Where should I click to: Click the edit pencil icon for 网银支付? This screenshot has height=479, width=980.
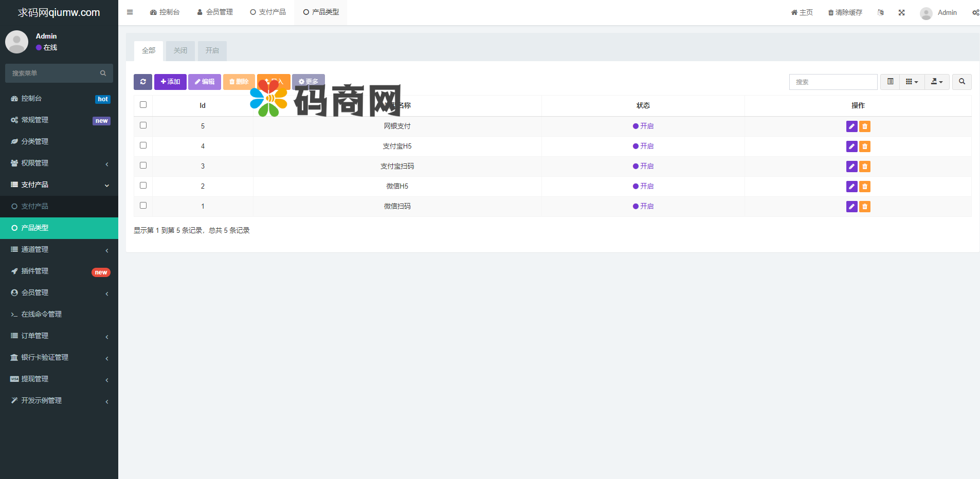851,126
